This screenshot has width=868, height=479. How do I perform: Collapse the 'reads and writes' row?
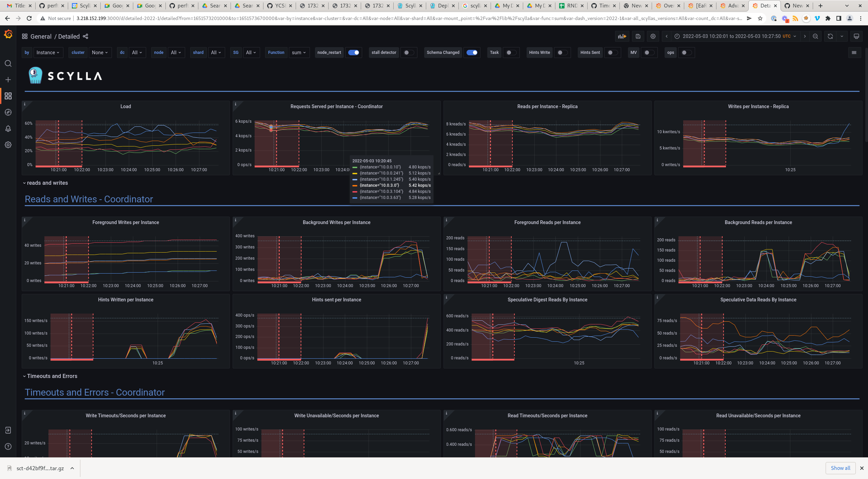(x=45, y=183)
